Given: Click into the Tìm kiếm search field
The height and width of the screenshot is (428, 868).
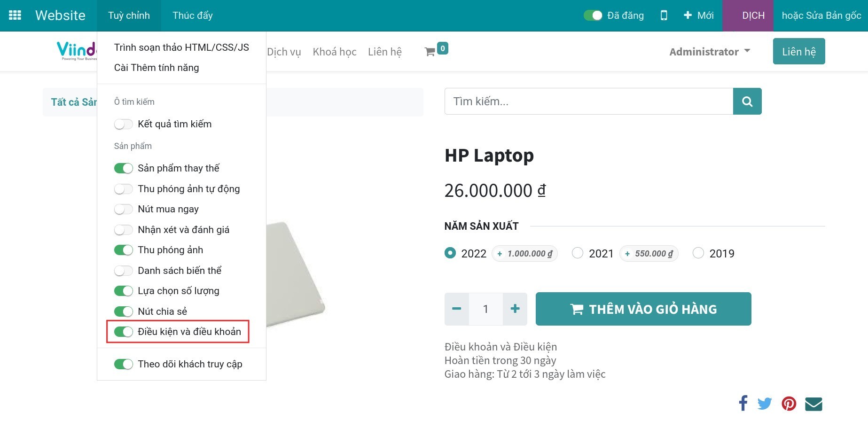Looking at the screenshot, I should (x=588, y=101).
